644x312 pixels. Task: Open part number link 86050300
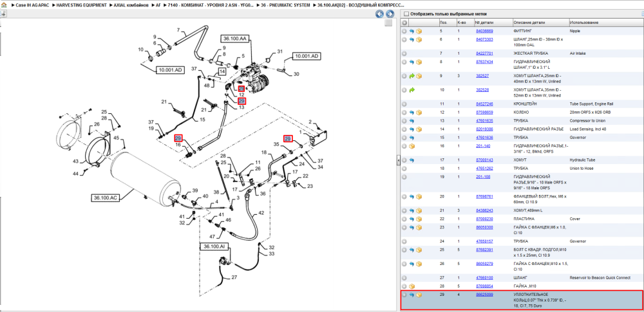coord(484,228)
